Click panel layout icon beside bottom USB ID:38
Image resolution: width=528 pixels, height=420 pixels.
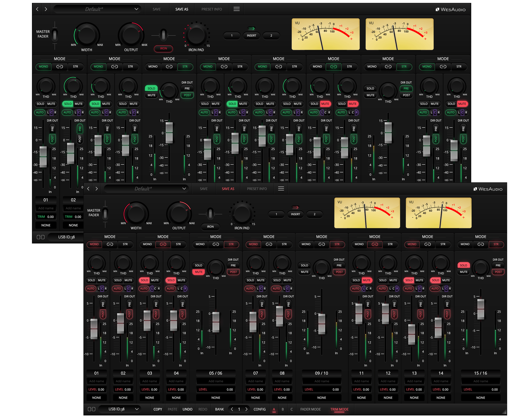point(91,409)
